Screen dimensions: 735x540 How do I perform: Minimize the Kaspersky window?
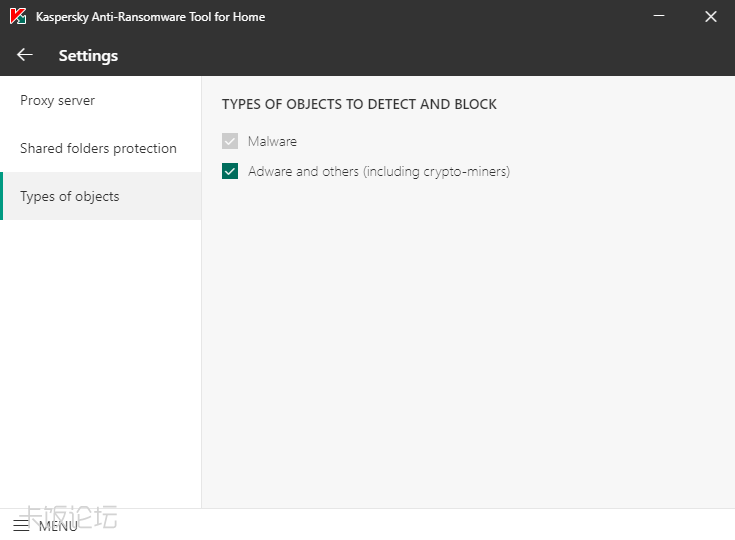(661, 17)
